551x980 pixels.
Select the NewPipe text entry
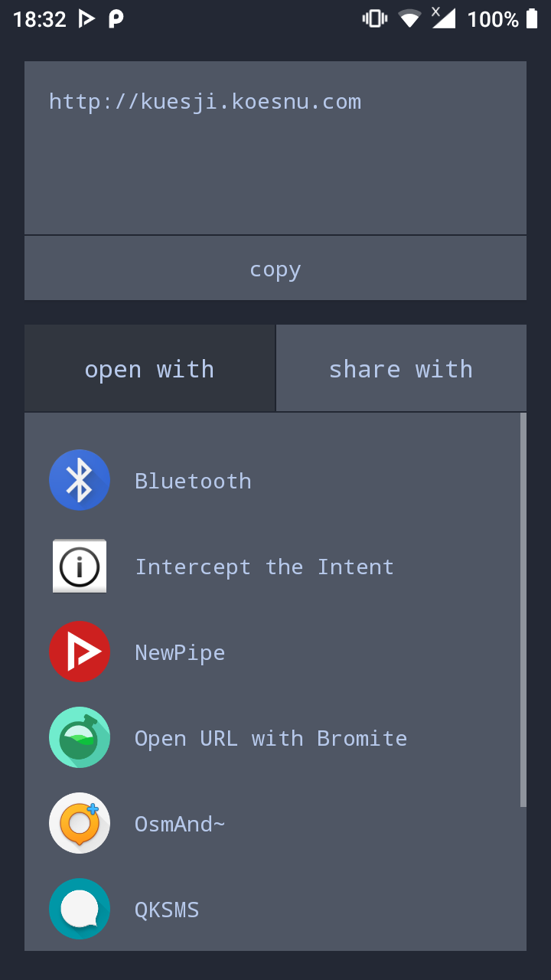tap(180, 652)
